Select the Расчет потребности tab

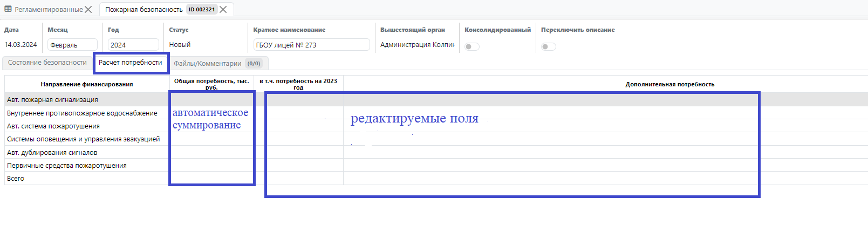click(x=131, y=63)
